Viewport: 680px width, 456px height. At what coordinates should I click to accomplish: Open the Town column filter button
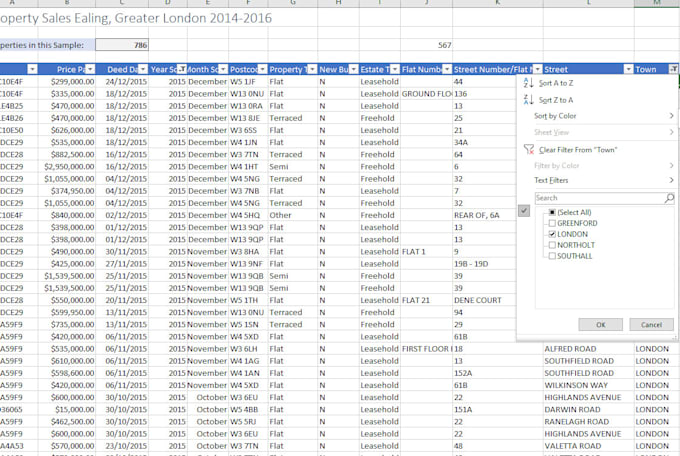pos(673,69)
